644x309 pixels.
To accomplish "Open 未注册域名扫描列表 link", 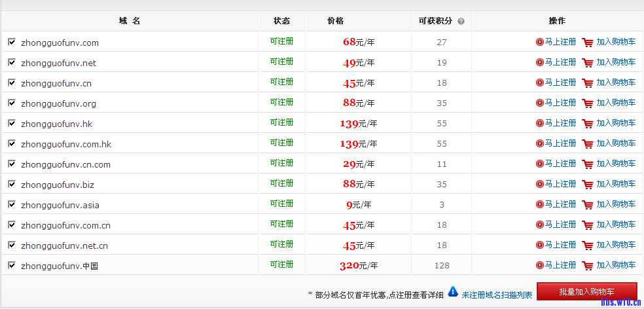I will click(497, 295).
